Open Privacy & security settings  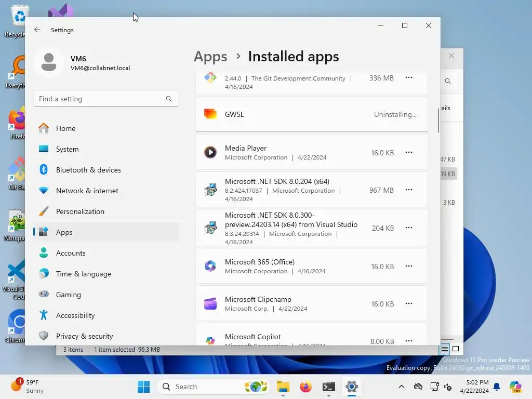[x=106, y=336]
